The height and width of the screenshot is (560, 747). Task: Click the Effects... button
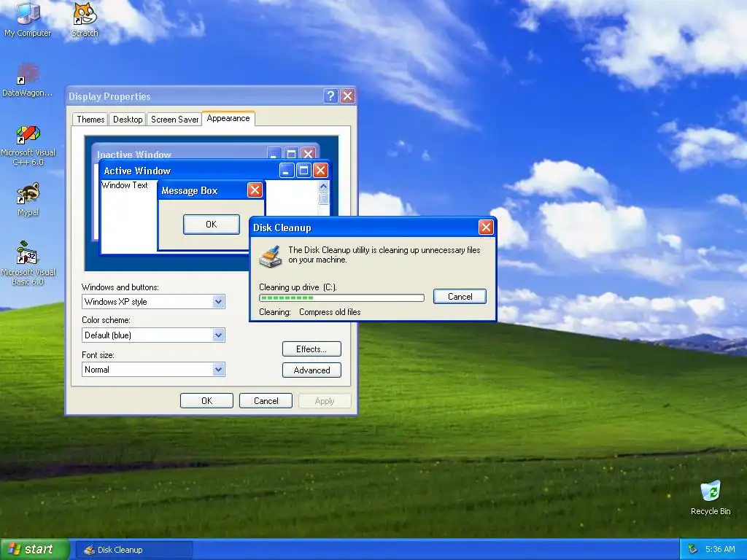pyautogui.click(x=311, y=349)
